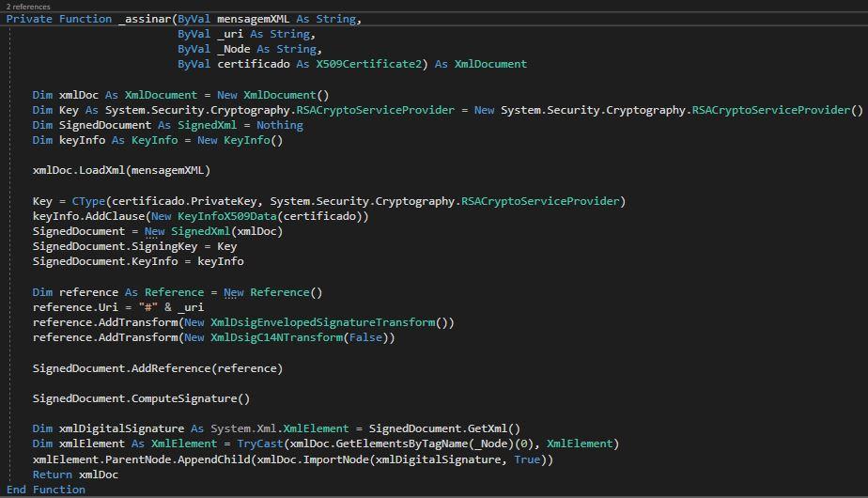Viewport: 868px width, 498px height.
Task: Select mensagemXML parameter in the function signature
Action: coord(253,19)
